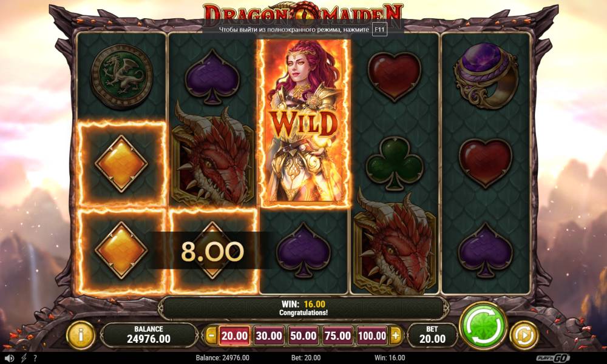Mute the game sound speaker icon
The height and width of the screenshot is (364, 607).
click(9, 358)
